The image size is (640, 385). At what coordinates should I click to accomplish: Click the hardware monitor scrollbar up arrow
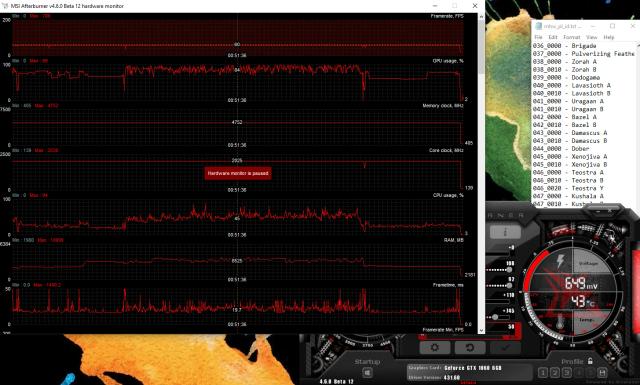481,17
